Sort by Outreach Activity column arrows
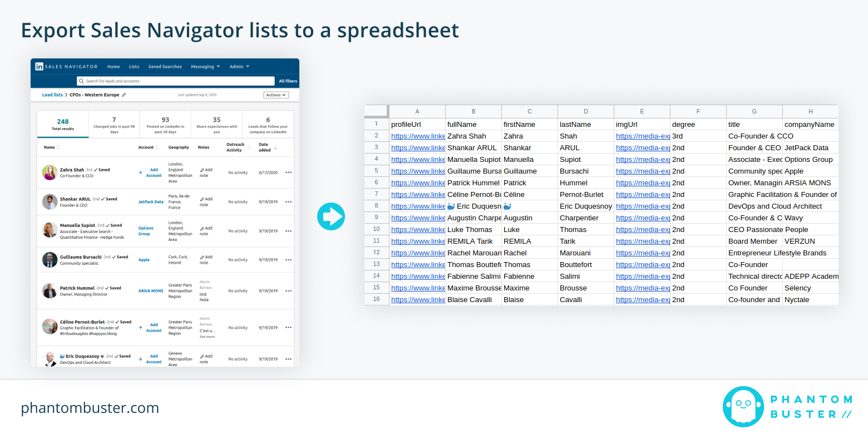 [x=249, y=147]
